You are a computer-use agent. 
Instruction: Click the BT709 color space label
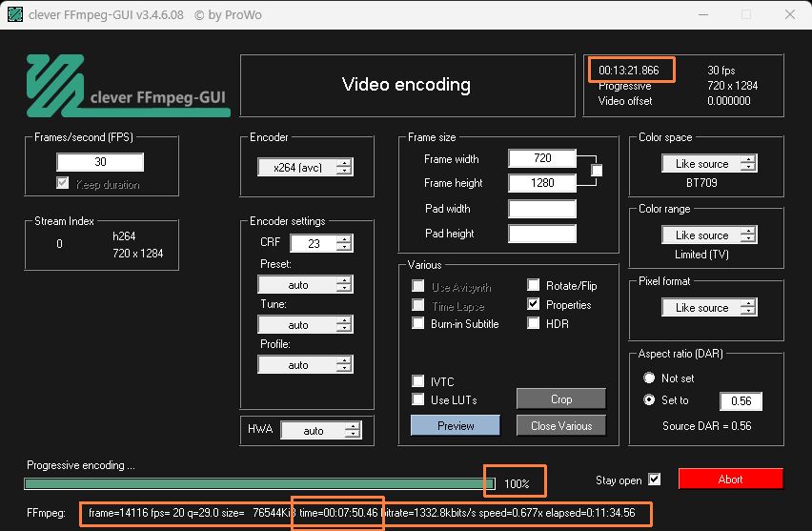click(x=701, y=183)
